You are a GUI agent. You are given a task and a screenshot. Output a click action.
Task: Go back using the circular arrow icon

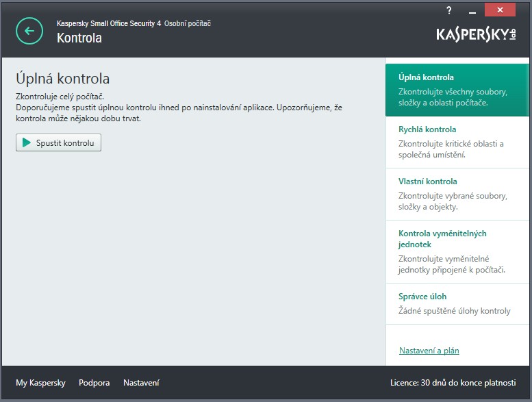point(29,31)
